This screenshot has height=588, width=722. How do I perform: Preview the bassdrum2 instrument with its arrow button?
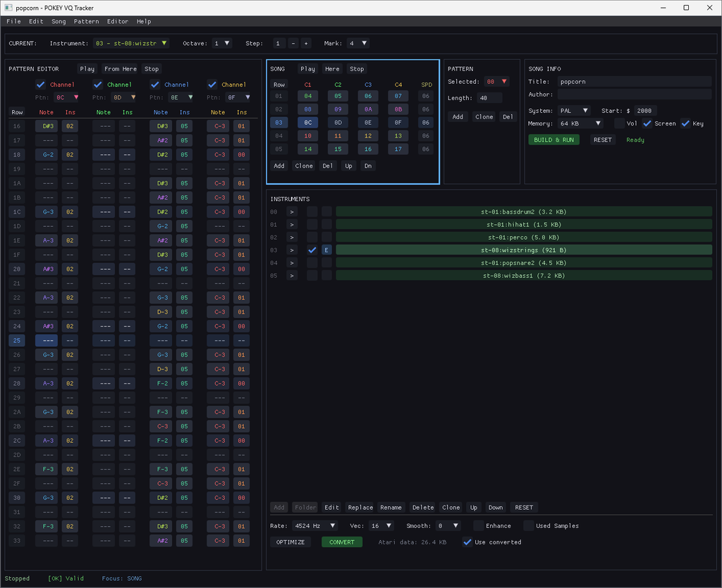292,212
